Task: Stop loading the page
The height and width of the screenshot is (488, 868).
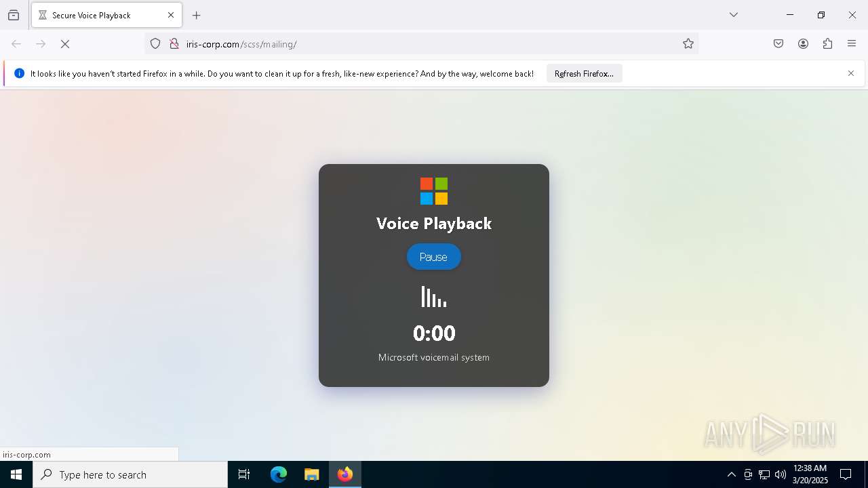Action: tap(65, 44)
